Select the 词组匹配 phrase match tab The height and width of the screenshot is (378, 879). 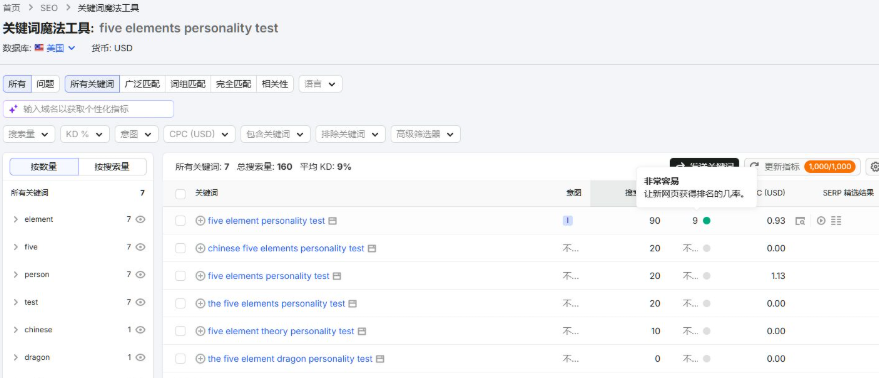[x=188, y=84]
